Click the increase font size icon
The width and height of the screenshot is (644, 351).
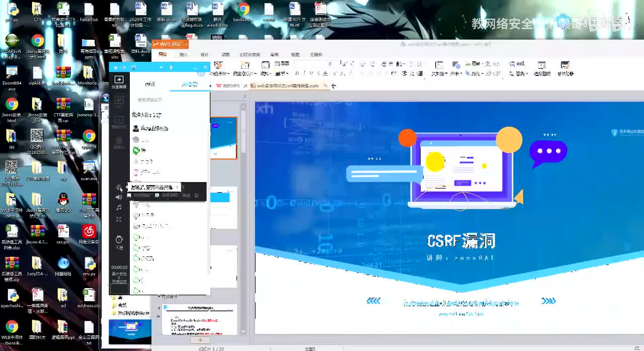(x=345, y=64)
